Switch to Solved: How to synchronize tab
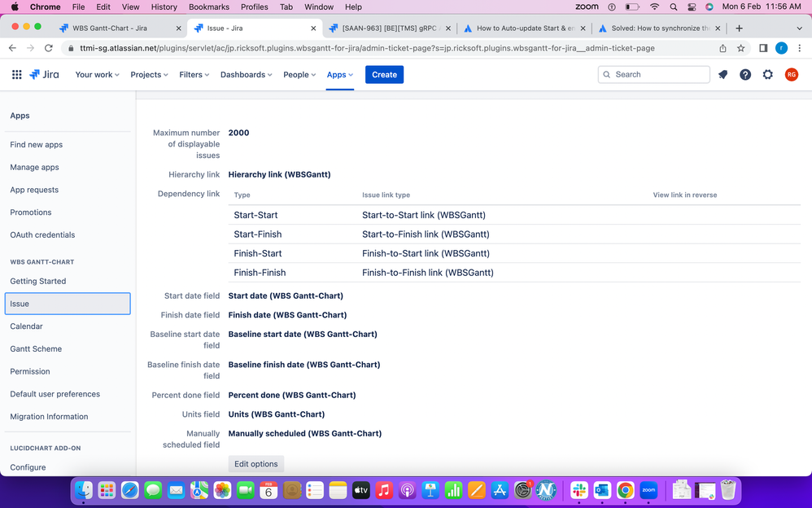 pos(659,28)
